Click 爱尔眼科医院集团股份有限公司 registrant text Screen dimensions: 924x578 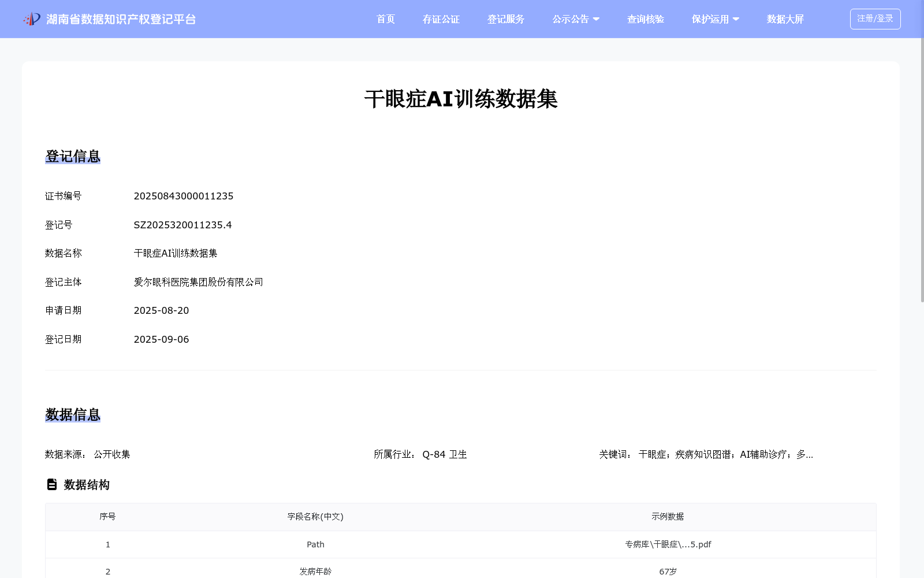click(198, 282)
